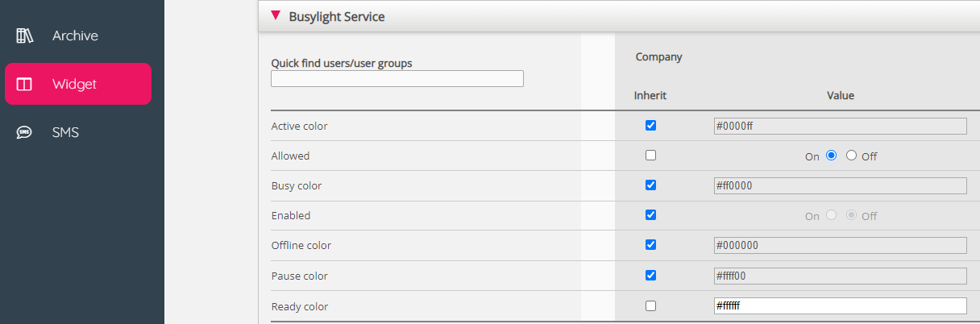Click the Quick find users search field
The width and height of the screenshot is (980, 324).
[x=397, y=79]
